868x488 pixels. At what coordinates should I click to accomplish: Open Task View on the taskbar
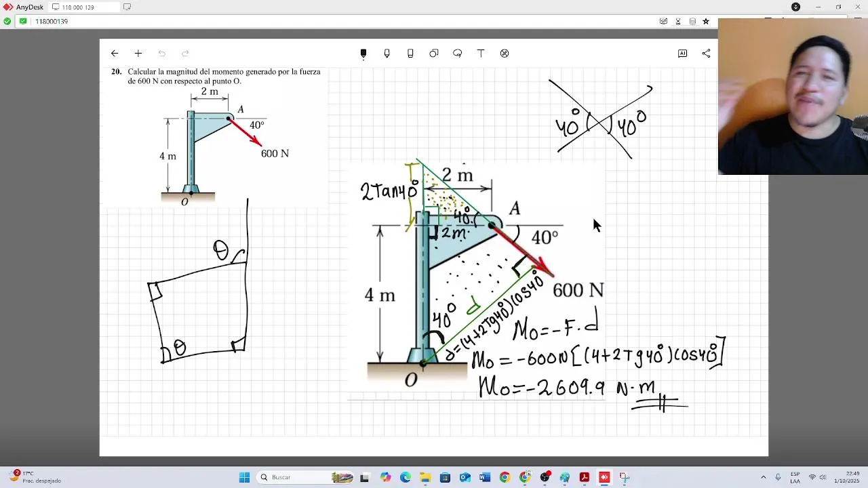[365, 477]
